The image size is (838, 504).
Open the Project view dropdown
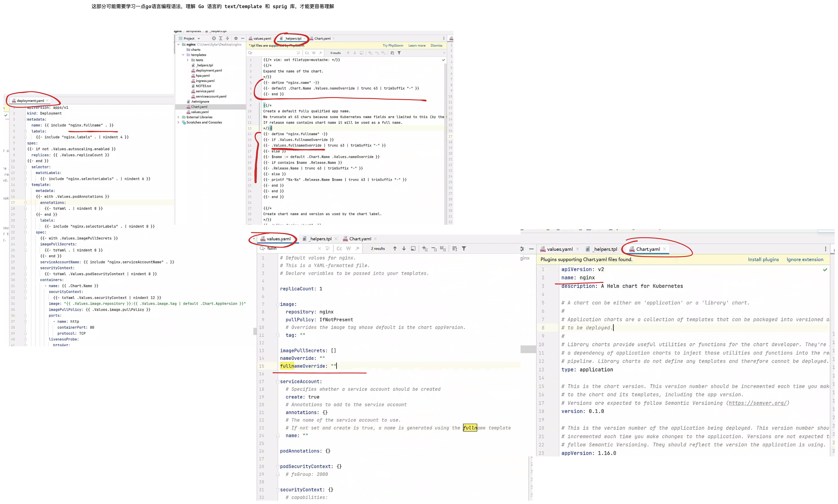[x=199, y=39]
